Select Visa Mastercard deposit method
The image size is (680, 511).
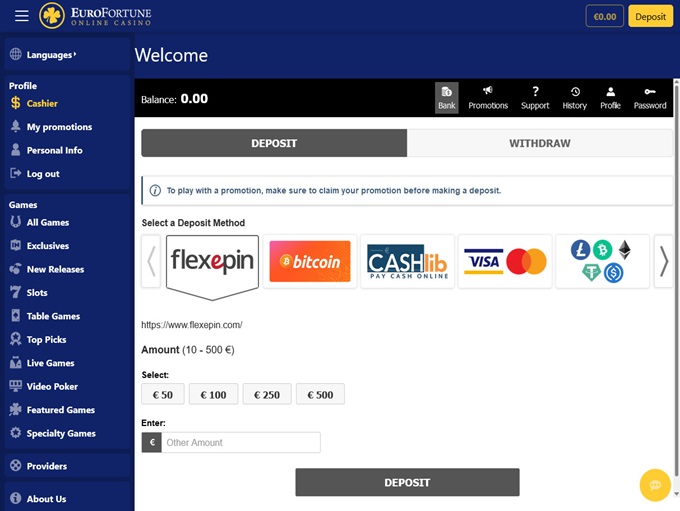[505, 261]
